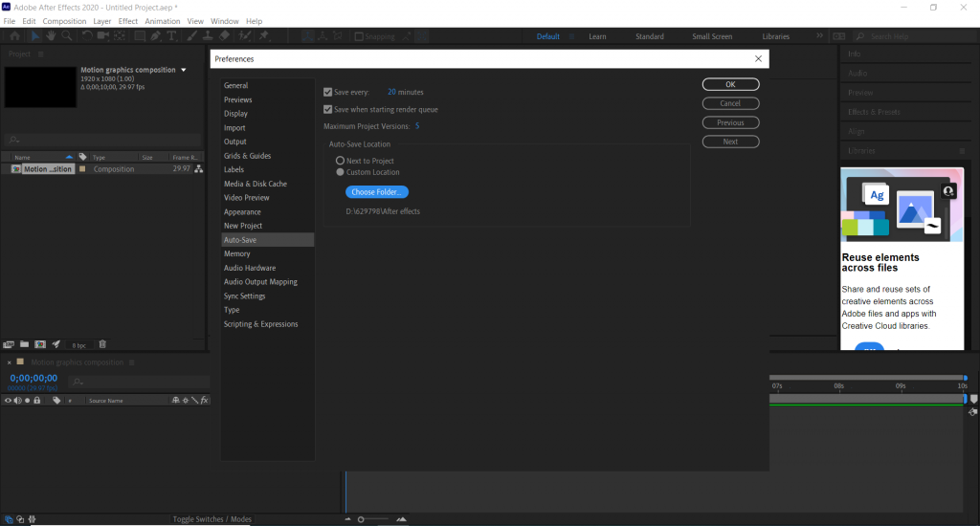The height and width of the screenshot is (526, 980).
Task: Select the Clone Stamp tool
Action: 208,36
